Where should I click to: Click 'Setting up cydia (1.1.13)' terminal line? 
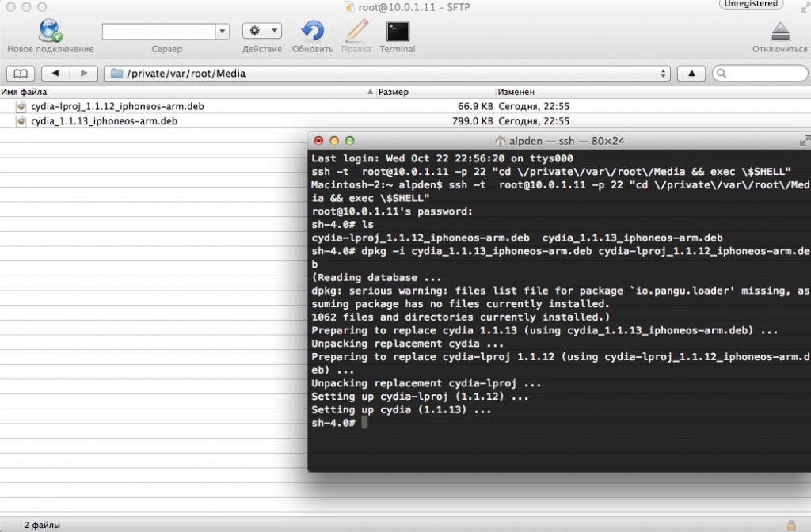coord(402,410)
